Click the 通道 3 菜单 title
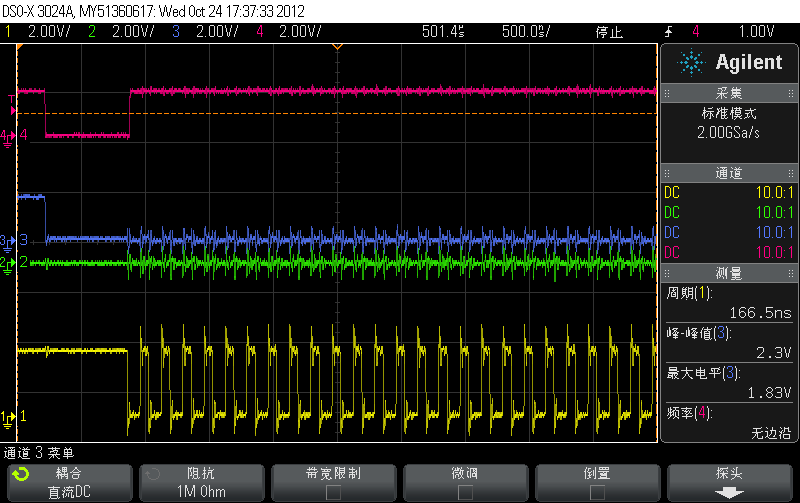The height and width of the screenshot is (503, 800). click(x=39, y=453)
